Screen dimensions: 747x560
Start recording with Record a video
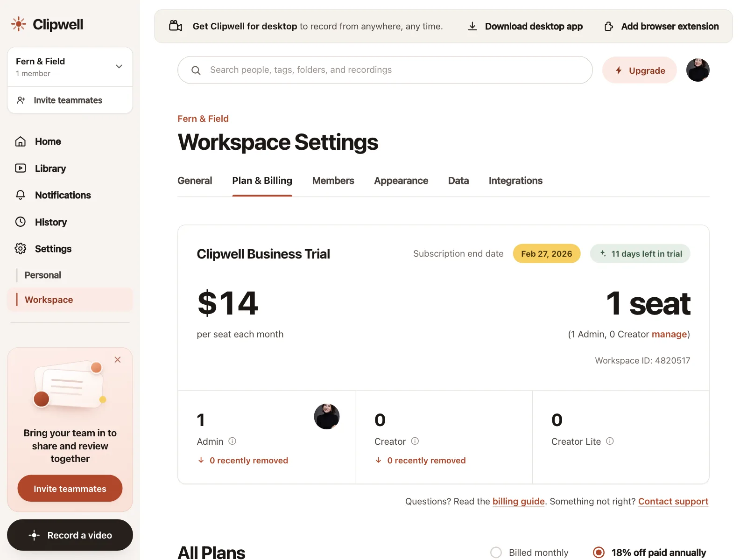[x=70, y=535]
